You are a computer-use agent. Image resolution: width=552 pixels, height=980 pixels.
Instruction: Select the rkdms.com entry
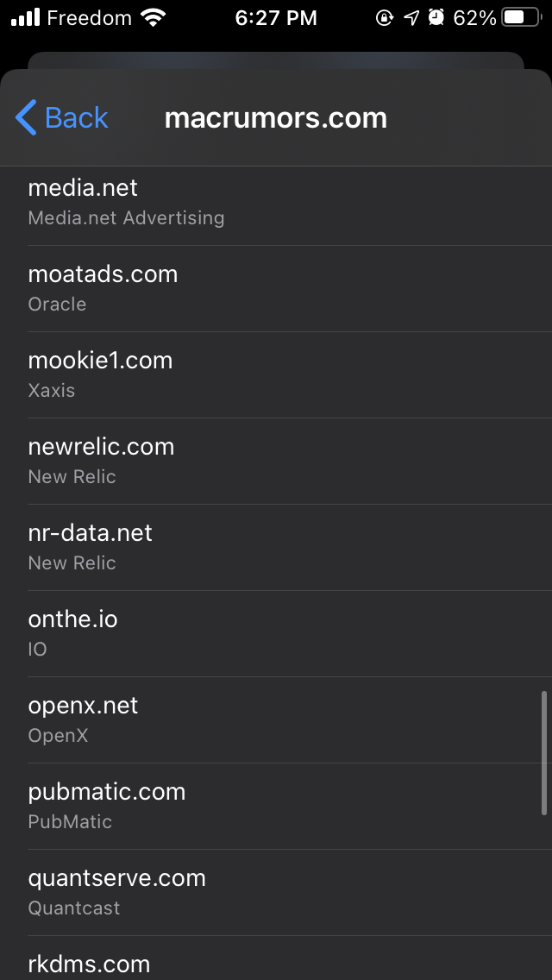(276, 963)
